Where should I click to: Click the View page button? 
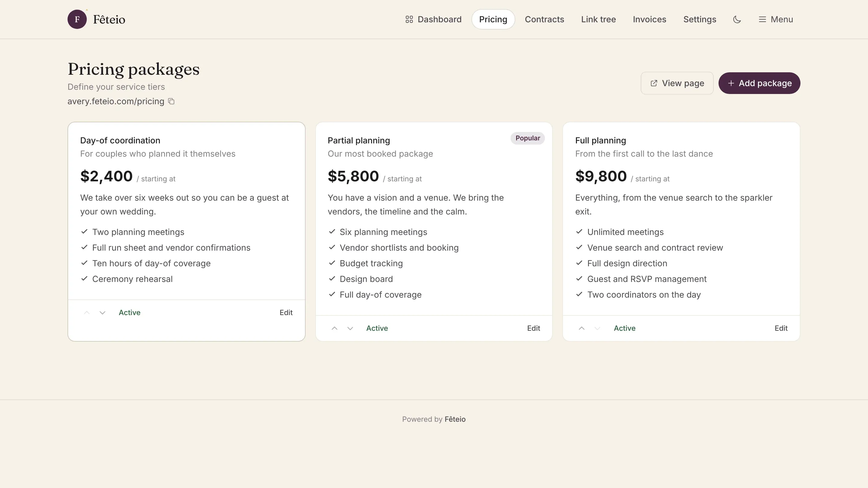[677, 83]
